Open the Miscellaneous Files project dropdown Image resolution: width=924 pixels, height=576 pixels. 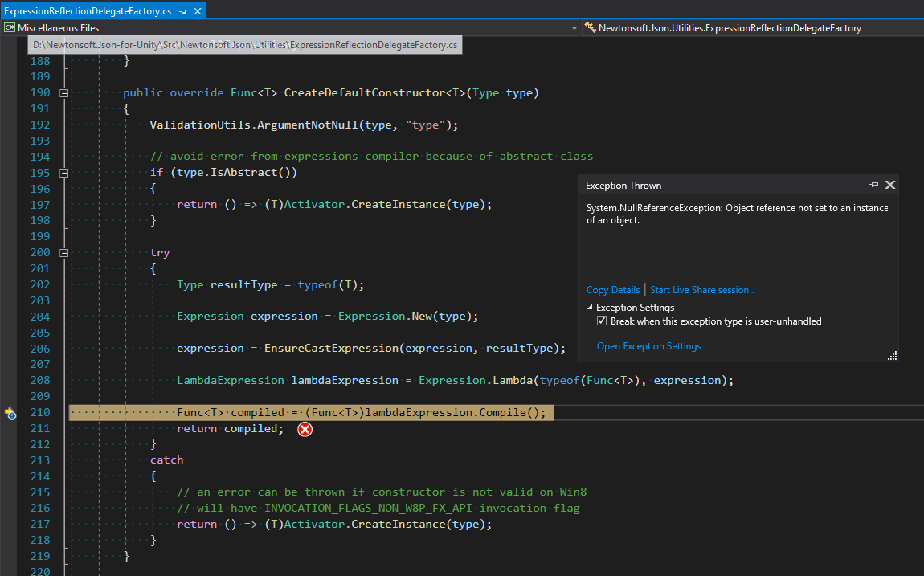[x=575, y=27]
